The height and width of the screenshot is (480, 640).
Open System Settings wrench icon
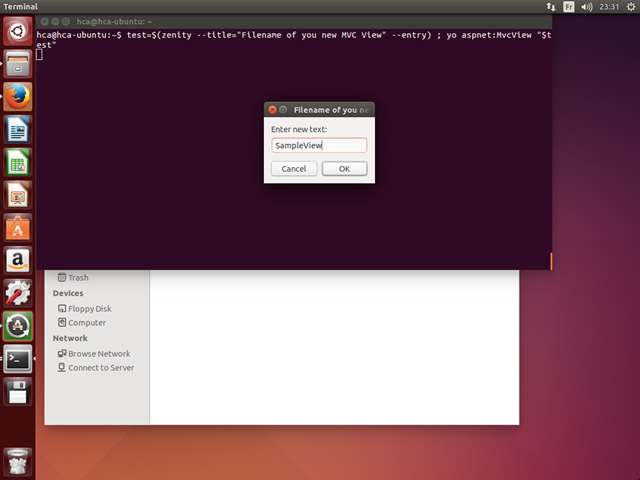(18, 293)
